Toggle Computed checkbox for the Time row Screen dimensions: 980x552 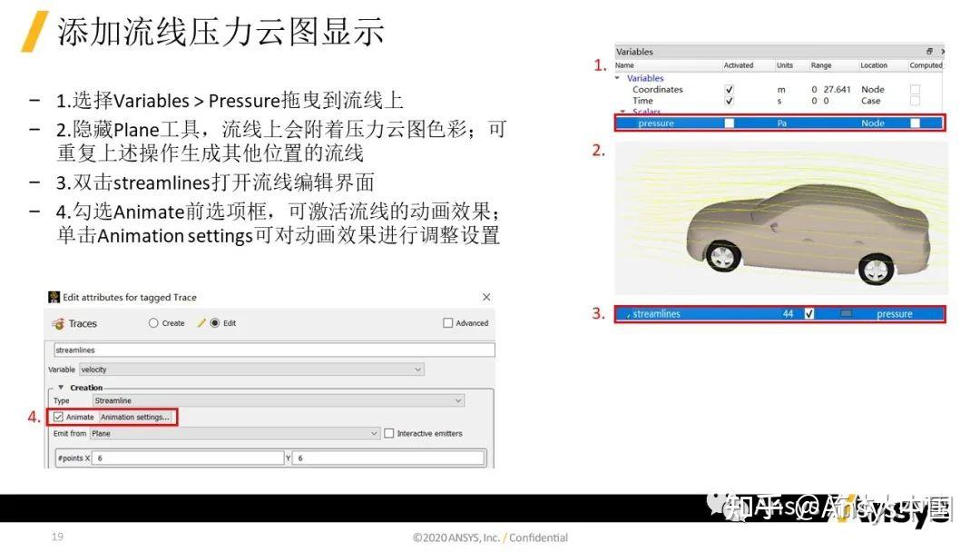[915, 101]
